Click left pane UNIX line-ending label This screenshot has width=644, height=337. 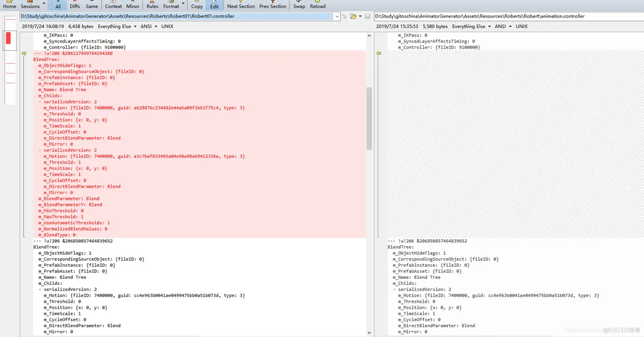(x=167, y=26)
